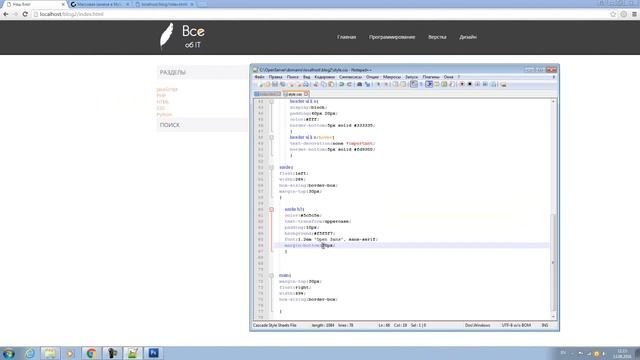Image resolution: width=640 pixels, height=360 pixels.
Task: Bookmark the page with the star icon
Action: (613, 14)
